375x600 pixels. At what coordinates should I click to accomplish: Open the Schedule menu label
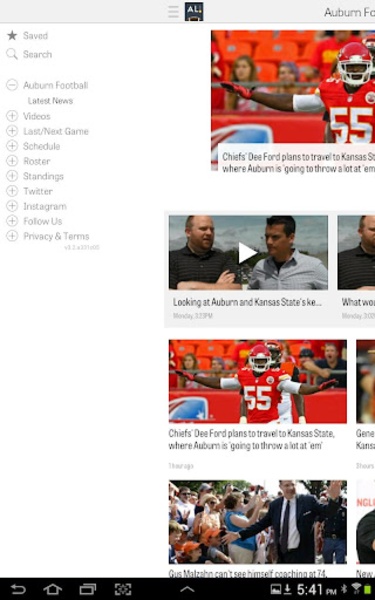click(41, 146)
